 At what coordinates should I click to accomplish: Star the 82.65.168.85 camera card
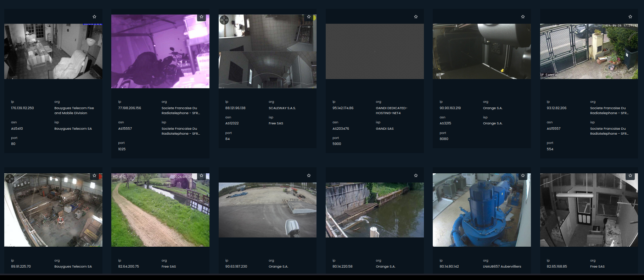tap(630, 175)
